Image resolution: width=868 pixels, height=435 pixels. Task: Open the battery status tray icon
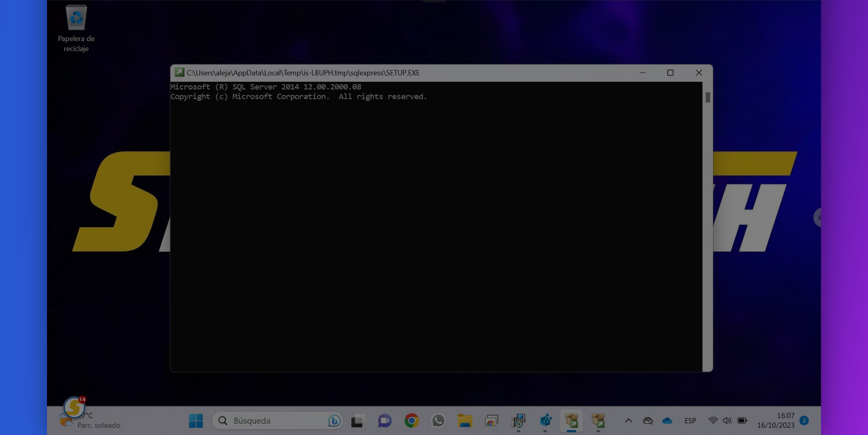click(742, 421)
